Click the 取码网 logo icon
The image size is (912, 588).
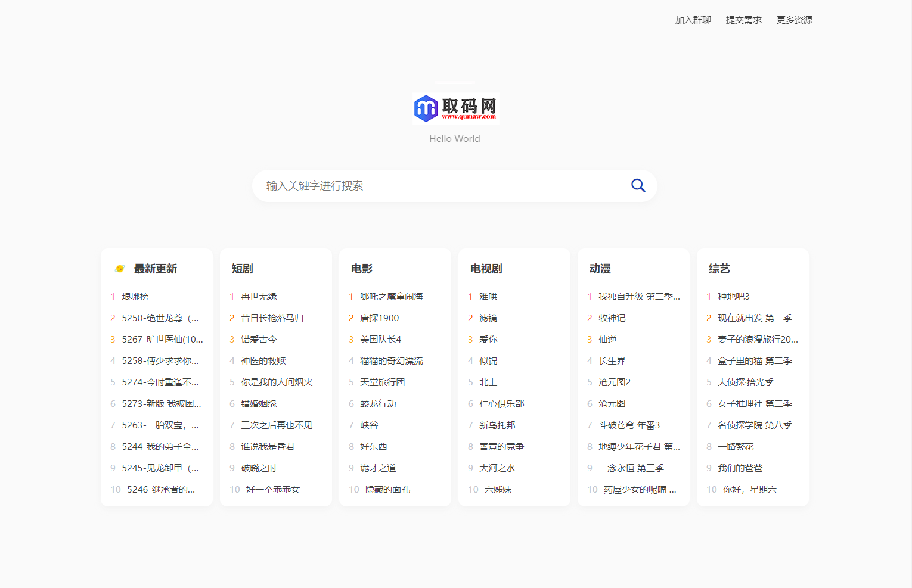pyautogui.click(x=425, y=108)
